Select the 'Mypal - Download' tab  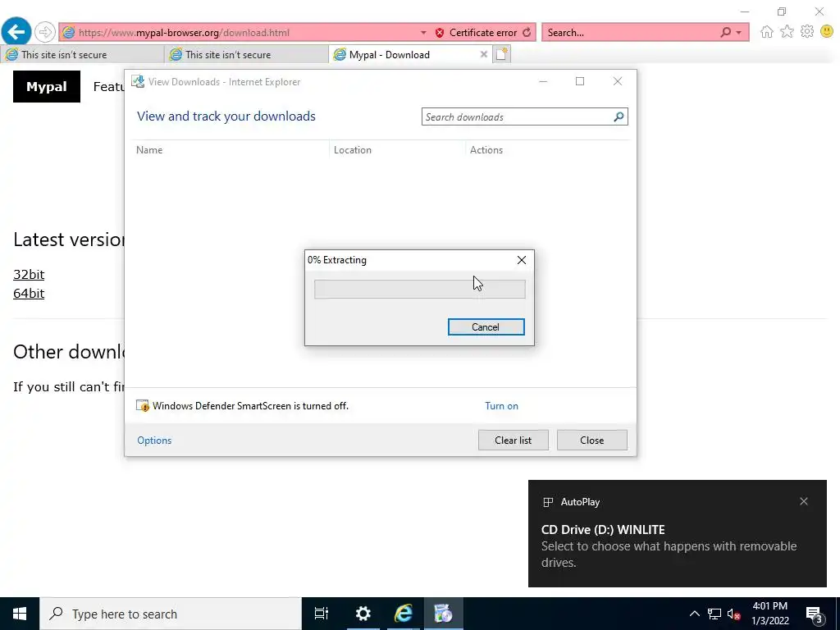[410, 55]
